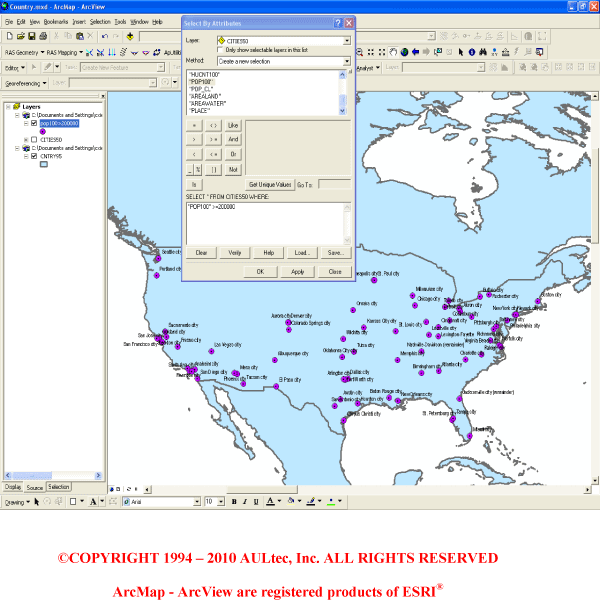Open the font size 10 dropdown
Viewport: 600px width, 604px height.
click(221, 502)
